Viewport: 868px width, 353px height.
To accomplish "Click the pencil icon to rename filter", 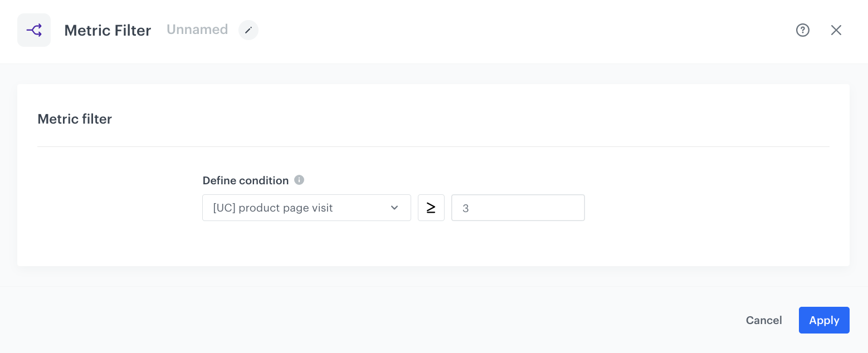I will (248, 30).
